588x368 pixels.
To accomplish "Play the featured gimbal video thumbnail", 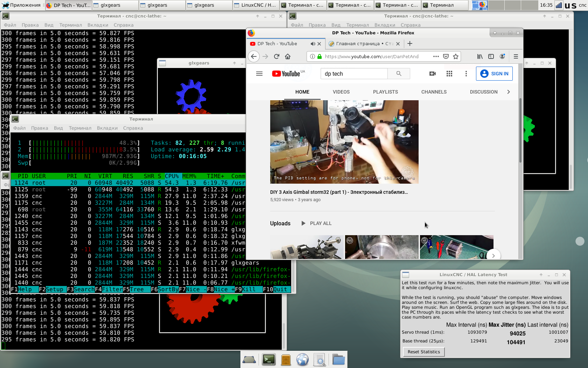I will 344,142.
